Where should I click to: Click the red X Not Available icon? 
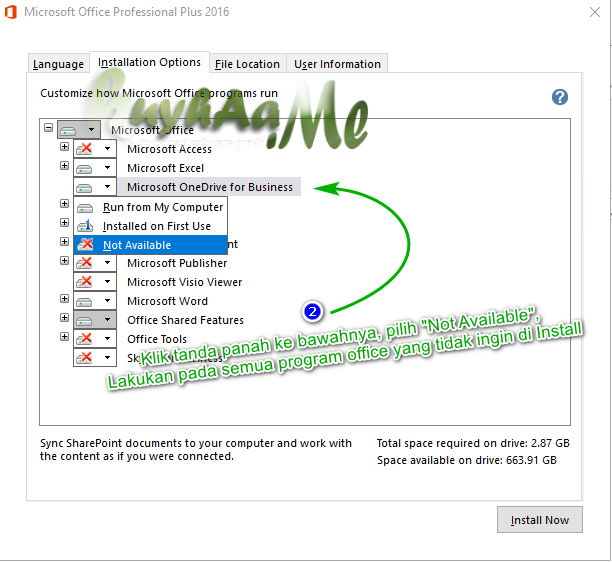85,245
